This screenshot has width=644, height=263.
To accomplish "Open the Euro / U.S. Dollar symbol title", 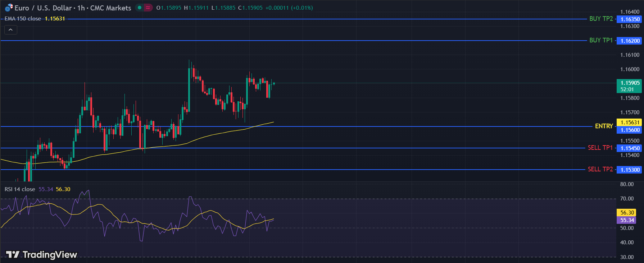I will pyautogui.click(x=73, y=8).
